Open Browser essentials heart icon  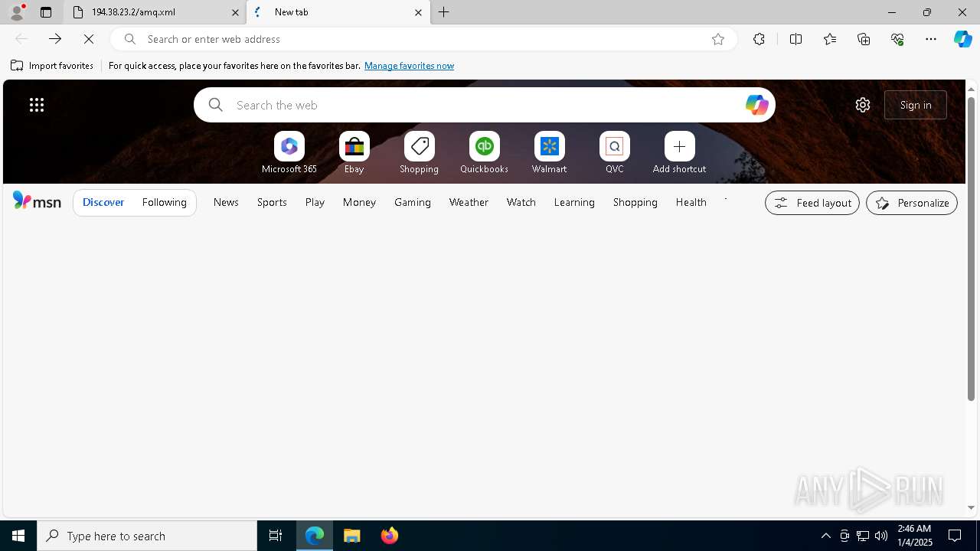(x=897, y=39)
